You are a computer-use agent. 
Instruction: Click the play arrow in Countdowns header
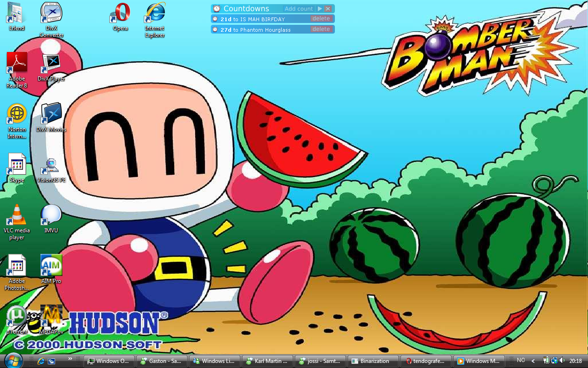[x=320, y=9]
